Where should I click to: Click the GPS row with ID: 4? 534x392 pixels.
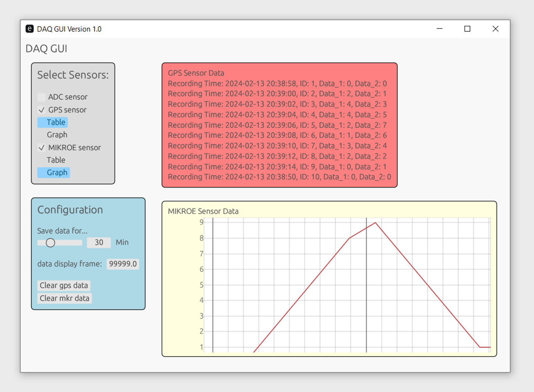click(x=277, y=115)
